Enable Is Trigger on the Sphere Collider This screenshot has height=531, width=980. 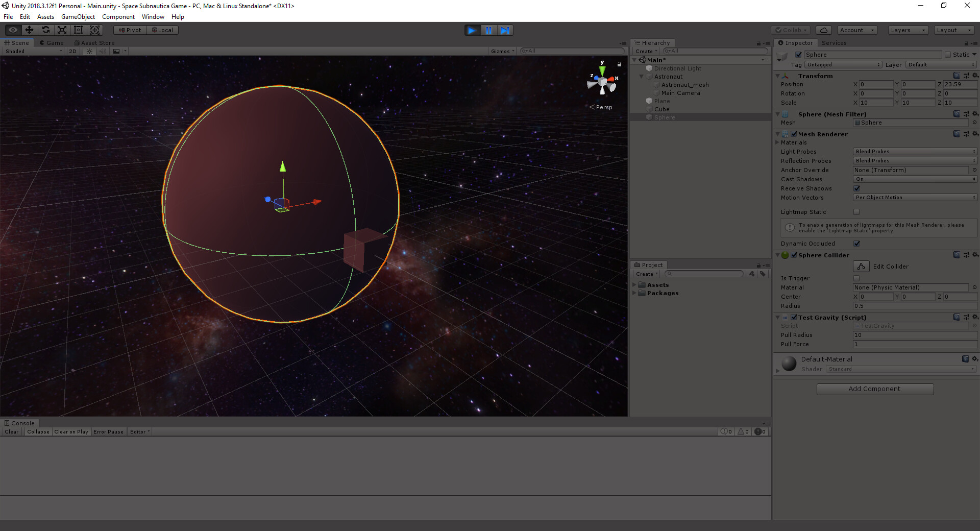coord(856,278)
